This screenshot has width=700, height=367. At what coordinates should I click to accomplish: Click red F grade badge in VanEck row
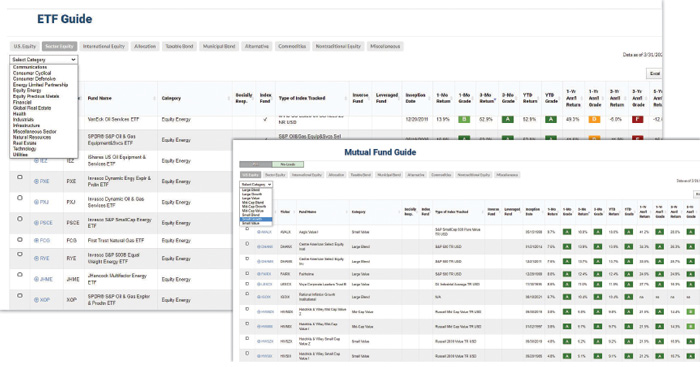(x=638, y=119)
